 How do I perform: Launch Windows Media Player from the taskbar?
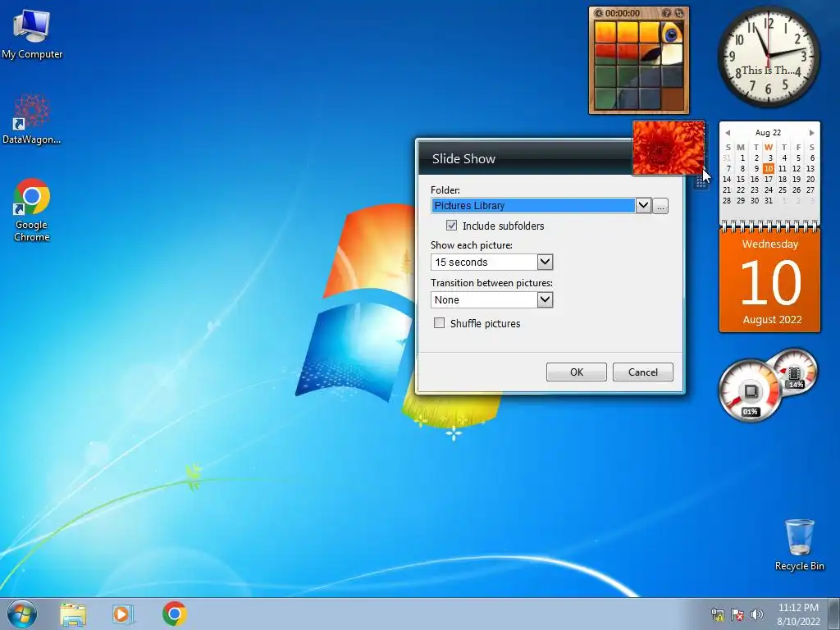[x=123, y=614]
